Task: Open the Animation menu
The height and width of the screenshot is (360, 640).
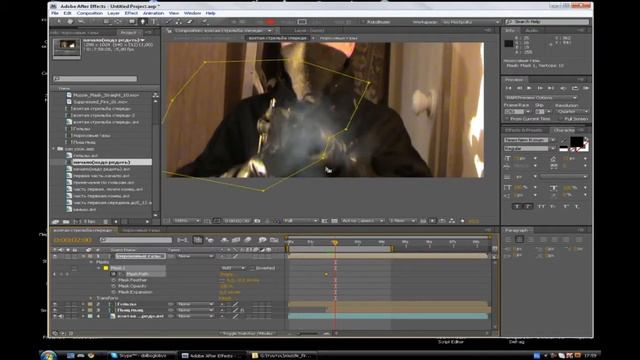Action: tap(153, 13)
